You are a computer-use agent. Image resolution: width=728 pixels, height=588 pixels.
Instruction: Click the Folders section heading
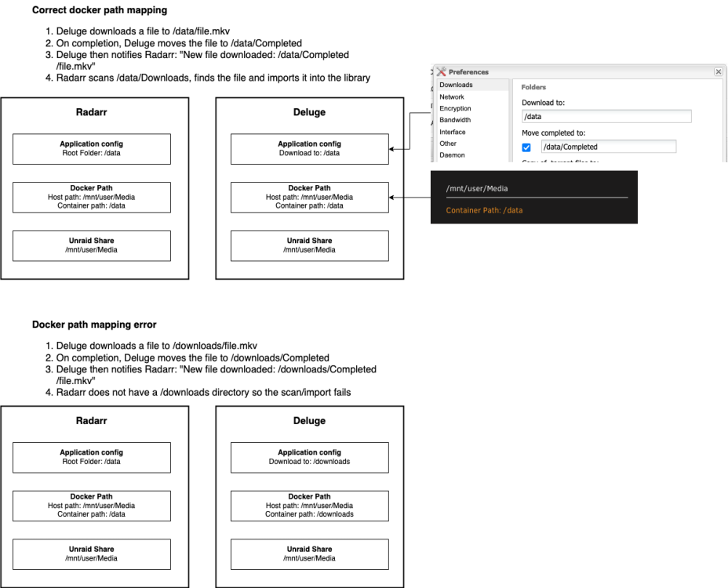coord(533,87)
